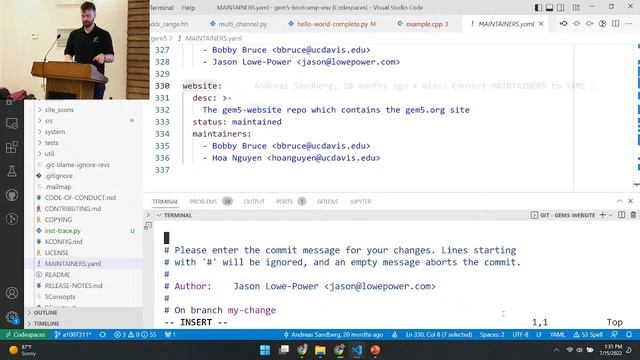Close the MAINTAINERS.yaml editor tab
Viewport: 640px width, 360px height.
(541, 24)
